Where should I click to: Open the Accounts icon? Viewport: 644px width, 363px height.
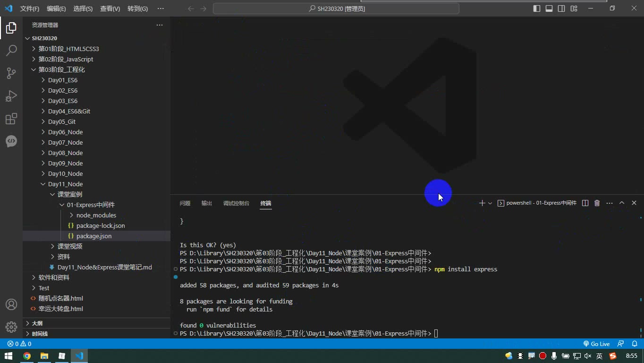click(11, 304)
